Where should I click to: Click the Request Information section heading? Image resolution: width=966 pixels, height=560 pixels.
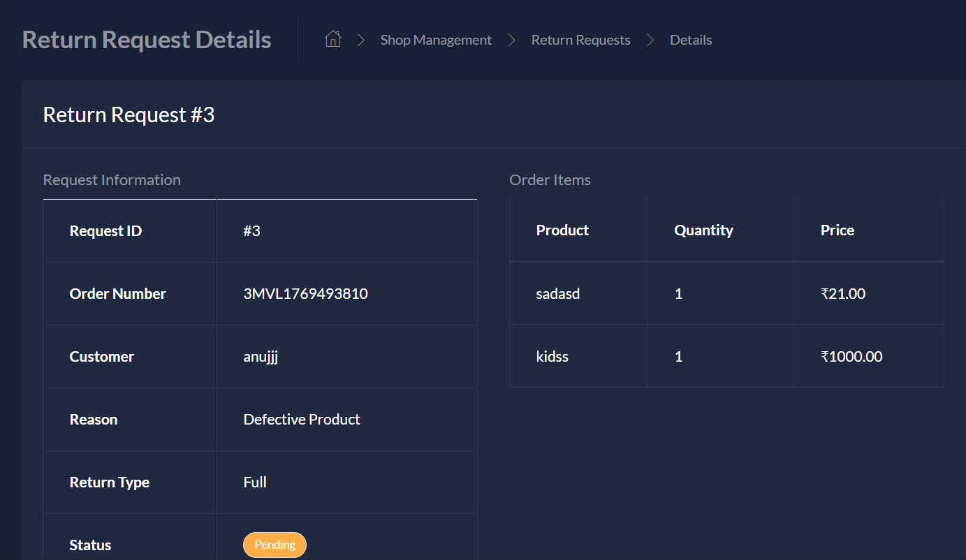pyautogui.click(x=112, y=179)
